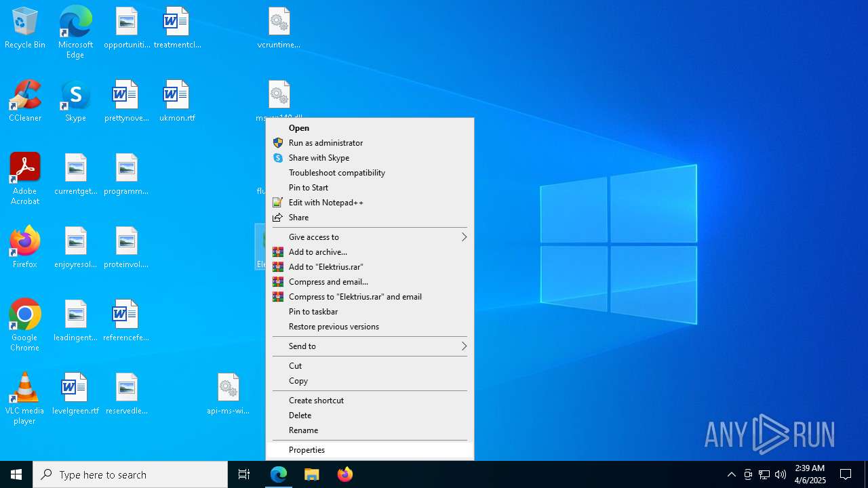Viewport: 868px width, 488px height.
Task: Select the proteinvol... image file
Action: [127, 248]
